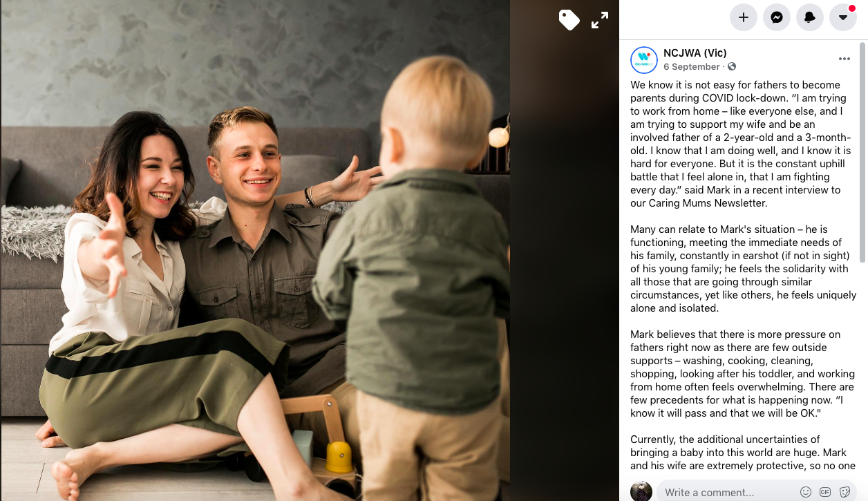
Task: Open the post options three-dot menu
Action: (845, 59)
